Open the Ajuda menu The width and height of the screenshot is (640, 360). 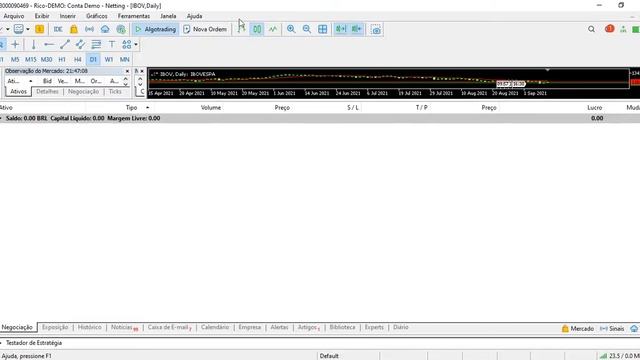[194, 16]
